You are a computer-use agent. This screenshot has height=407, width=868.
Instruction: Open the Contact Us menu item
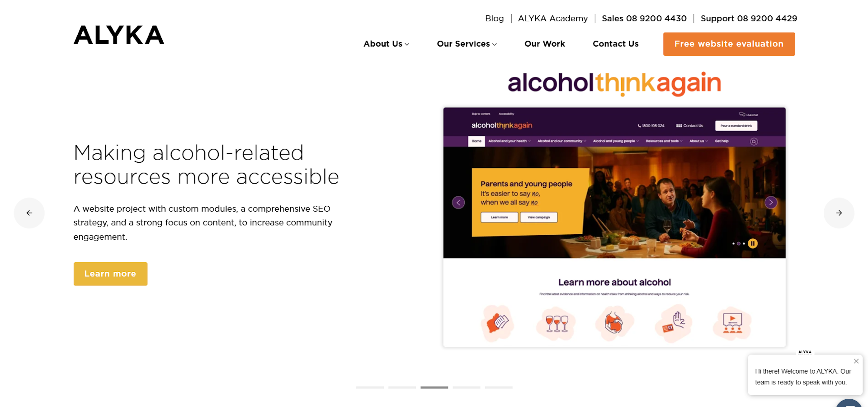click(x=616, y=44)
